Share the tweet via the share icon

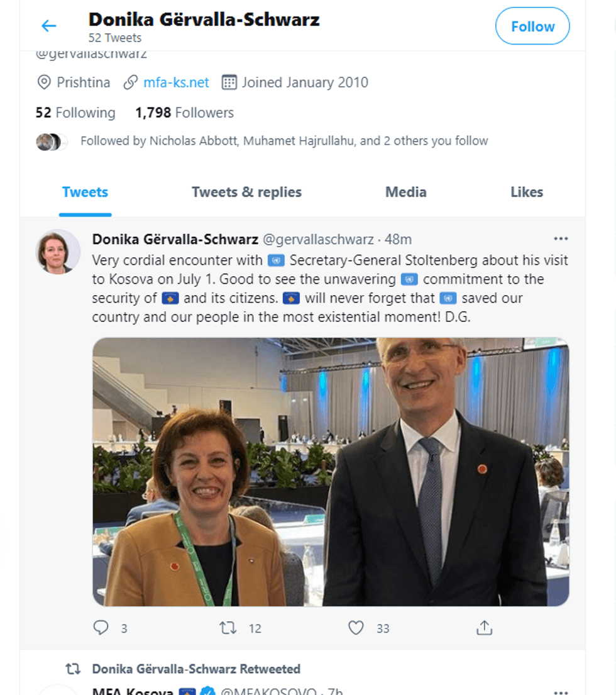pos(484,628)
